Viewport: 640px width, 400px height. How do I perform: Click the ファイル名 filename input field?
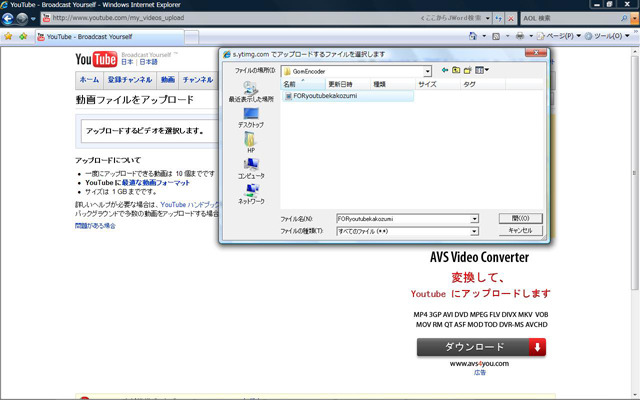pyautogui.click(x=403, y=219)
